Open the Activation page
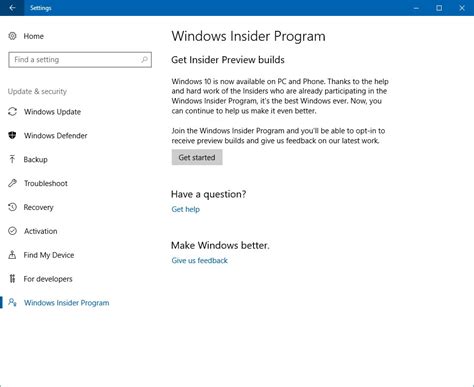This screenshot has width=474, height=387. [x=40, y=231]
